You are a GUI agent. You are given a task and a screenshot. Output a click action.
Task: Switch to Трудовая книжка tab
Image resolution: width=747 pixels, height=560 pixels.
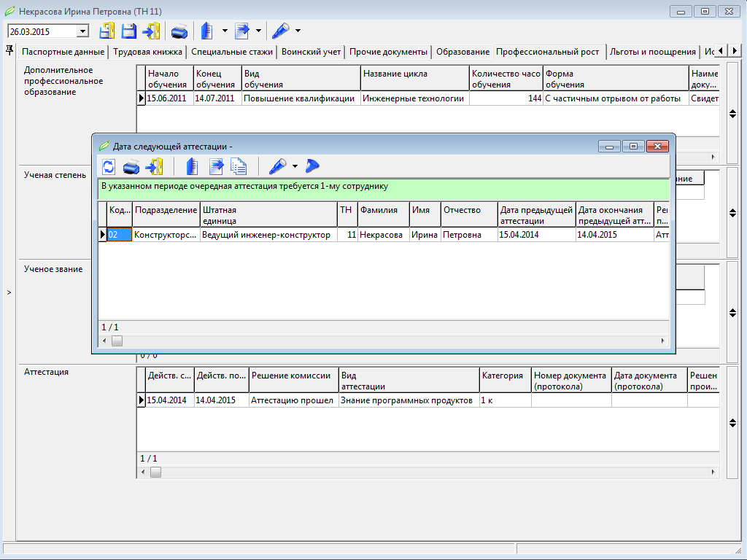click(147, 52)
